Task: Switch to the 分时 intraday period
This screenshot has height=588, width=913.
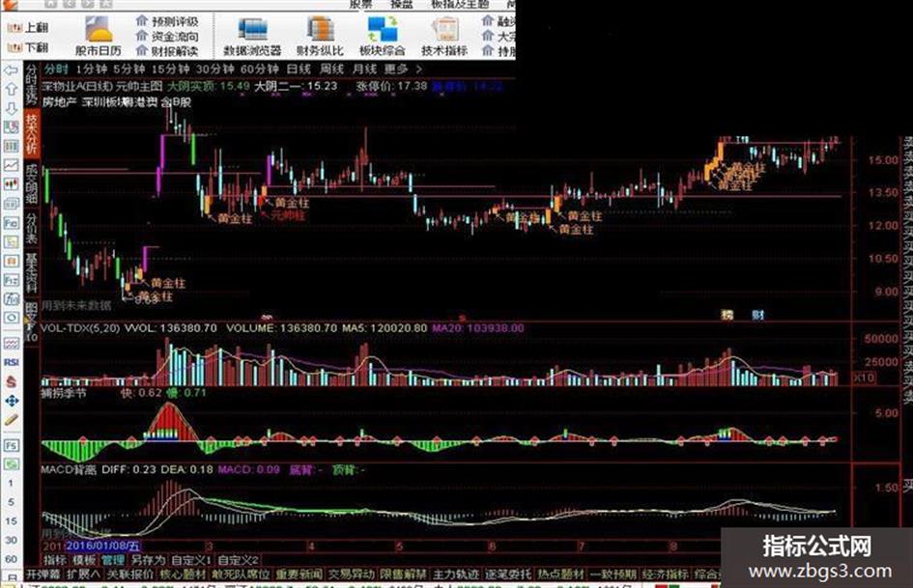Action: [56, 70]
